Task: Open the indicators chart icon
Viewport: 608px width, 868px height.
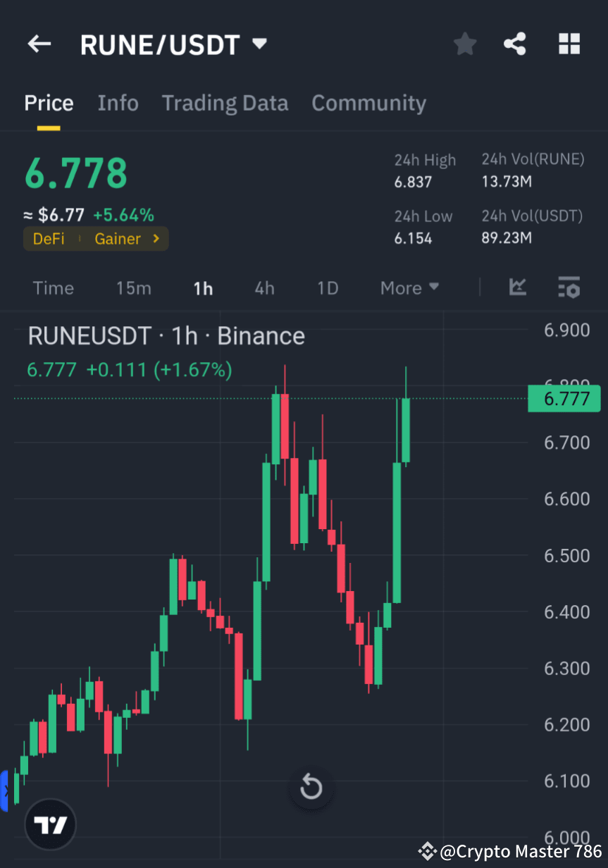Action: coord(518,287)
